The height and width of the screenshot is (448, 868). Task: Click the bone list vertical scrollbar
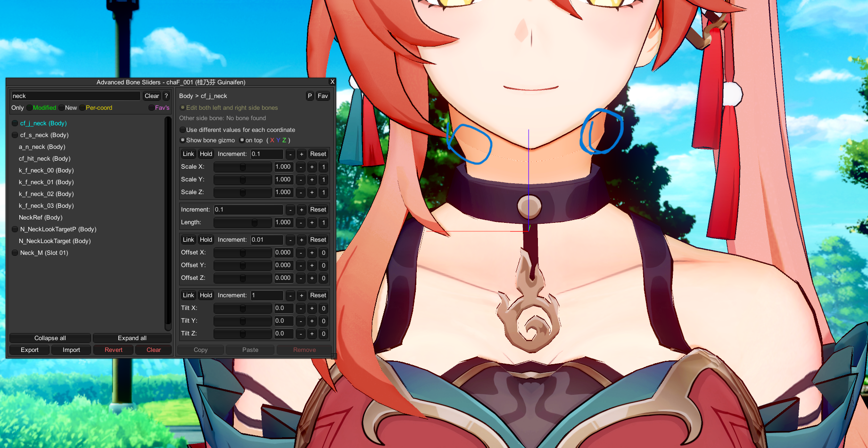pos(168,223)
